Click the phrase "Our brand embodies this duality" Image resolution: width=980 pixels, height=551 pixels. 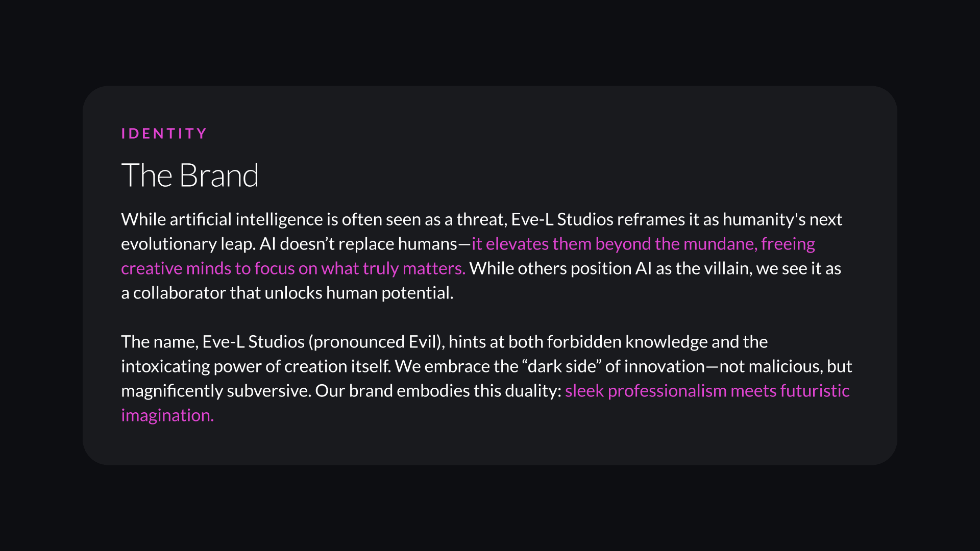coord(437,391)
